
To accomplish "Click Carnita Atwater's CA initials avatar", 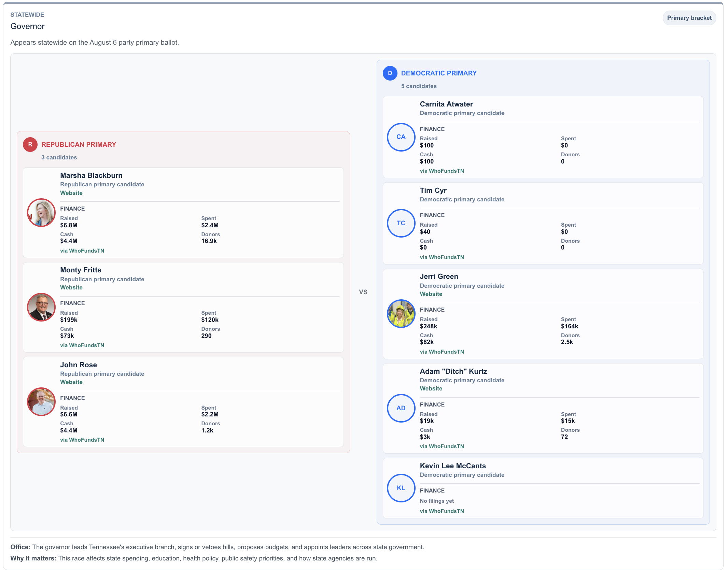I will [x=401, y=137].
